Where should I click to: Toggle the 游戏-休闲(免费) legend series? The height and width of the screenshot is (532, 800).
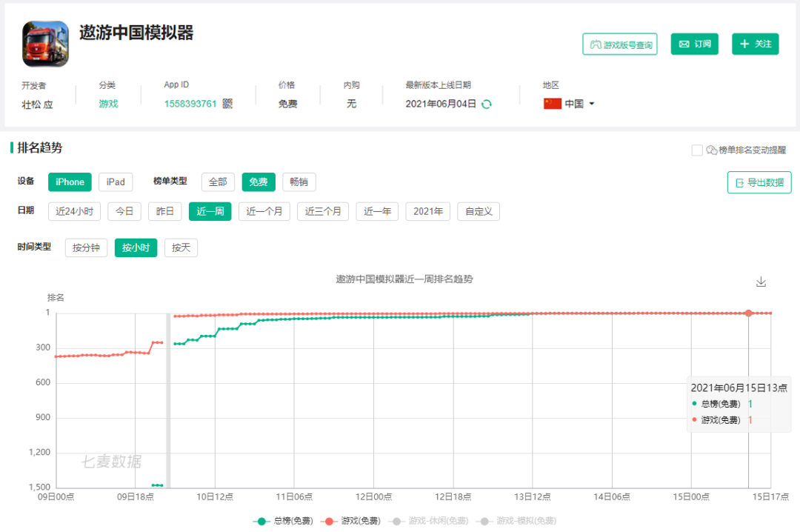(x=428, y=521)
